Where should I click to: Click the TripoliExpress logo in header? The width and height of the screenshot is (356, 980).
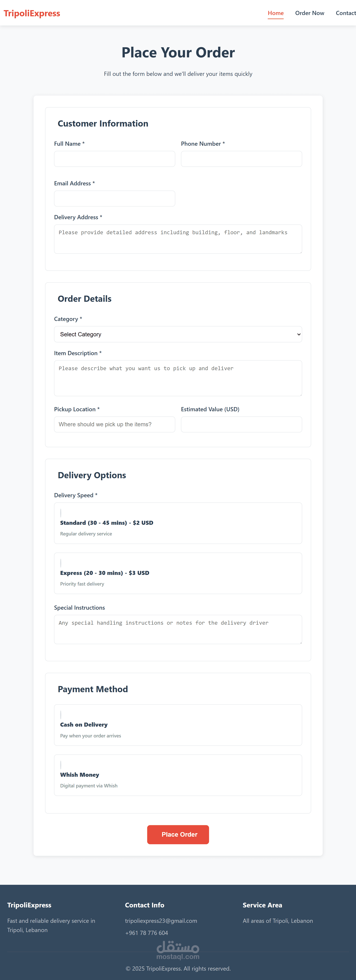(32, 13)
